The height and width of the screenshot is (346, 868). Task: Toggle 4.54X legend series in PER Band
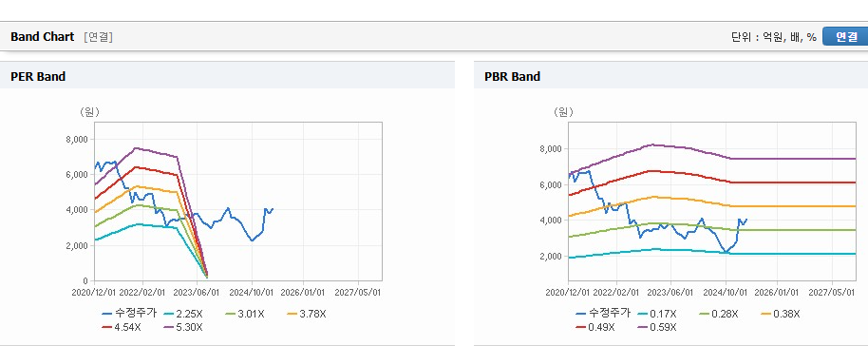[x=122, y=327]
